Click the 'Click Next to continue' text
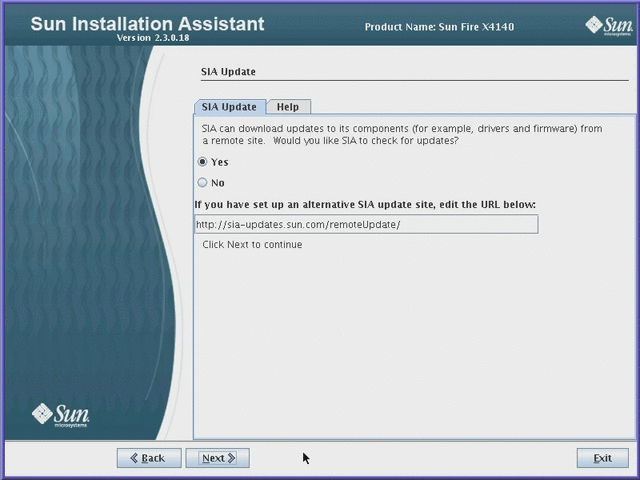This screenshot has width=640, height=480. [252, 244]
